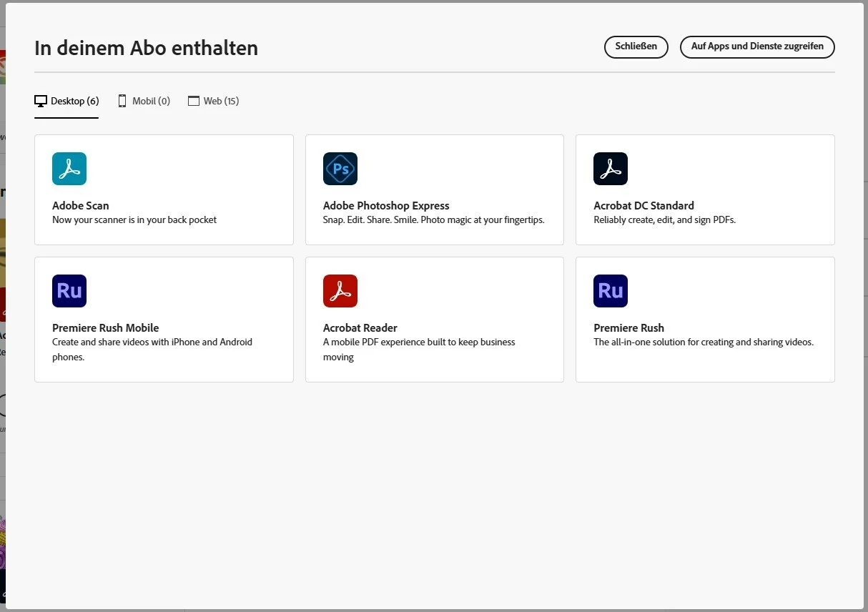Click 'Reliably create, edit, and sign PDFs.' text
The image size is (868, 612).
[x=665, y=220]
